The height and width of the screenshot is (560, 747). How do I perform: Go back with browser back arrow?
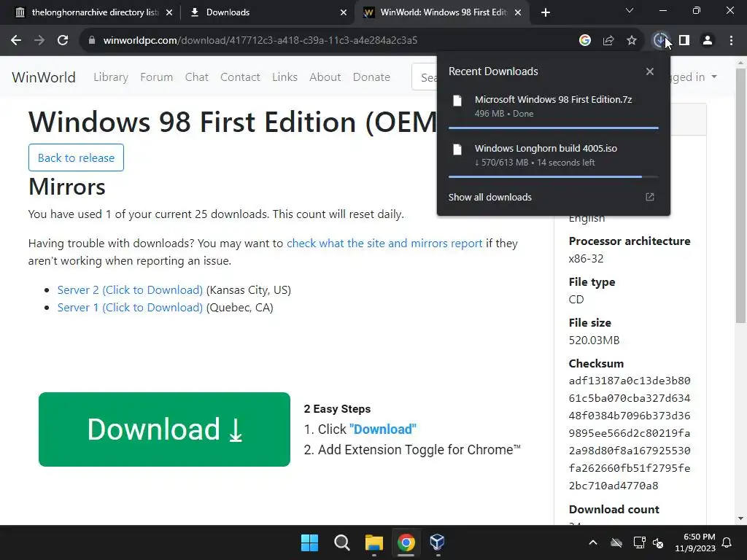tap(16, 41)
